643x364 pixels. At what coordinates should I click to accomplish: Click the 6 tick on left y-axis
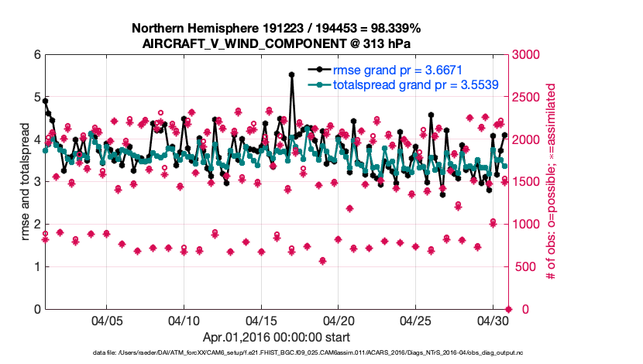pos(36,55)
